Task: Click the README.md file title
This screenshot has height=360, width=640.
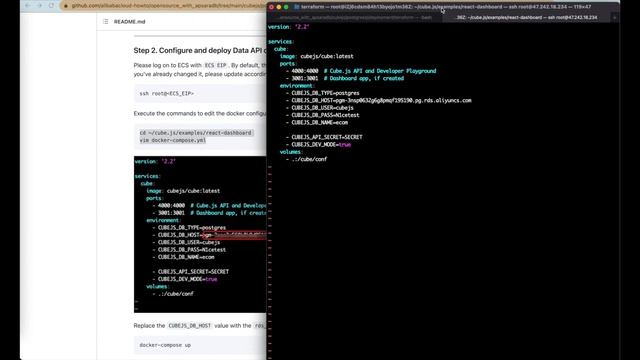Action: [x=129, y=22]
